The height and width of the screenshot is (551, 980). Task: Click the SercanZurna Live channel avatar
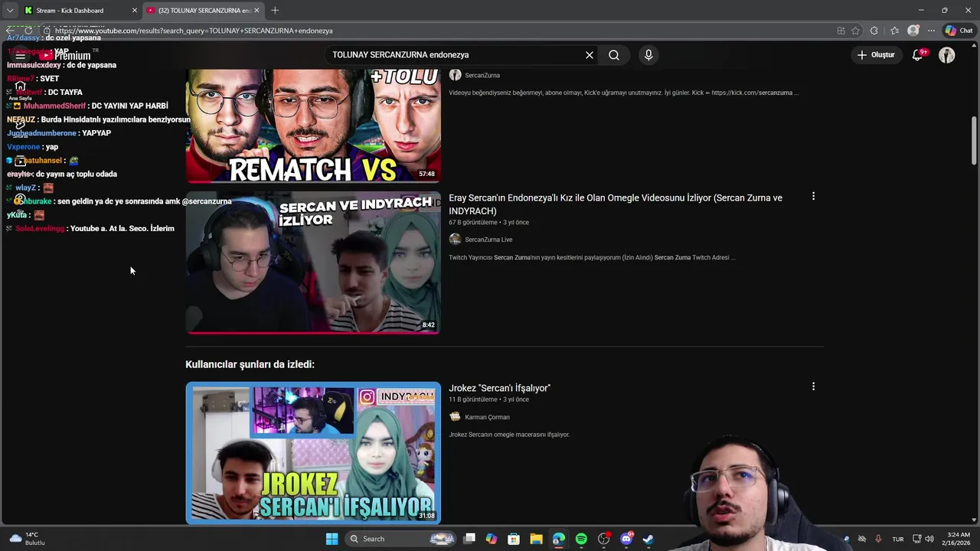click(455, 240)
